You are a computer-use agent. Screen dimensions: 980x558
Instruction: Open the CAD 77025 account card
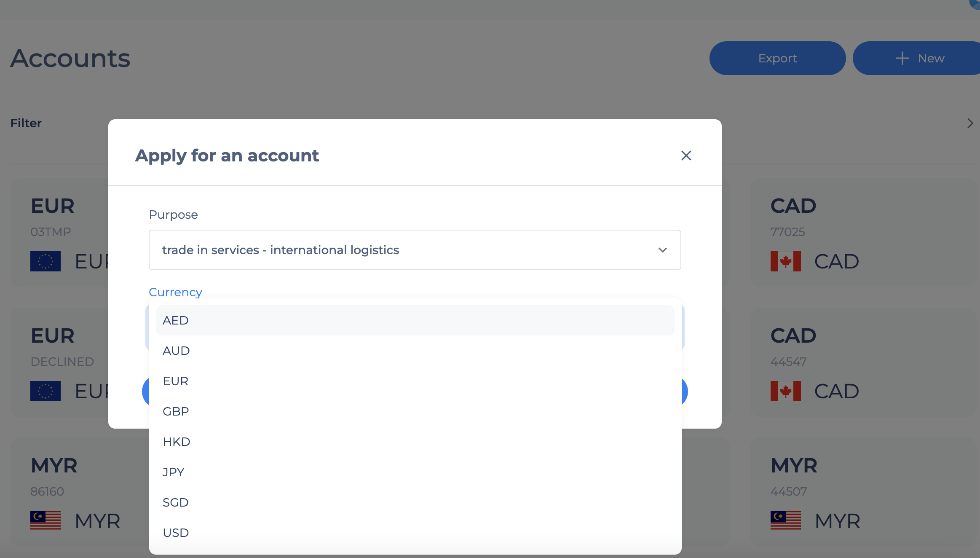point(863,233)
